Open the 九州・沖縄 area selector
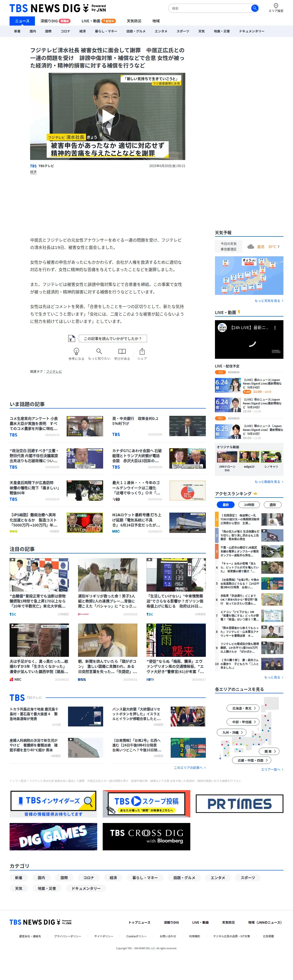The height and width of the screenshot is (980, 293). pyautogui.click(x=232, y=732)
